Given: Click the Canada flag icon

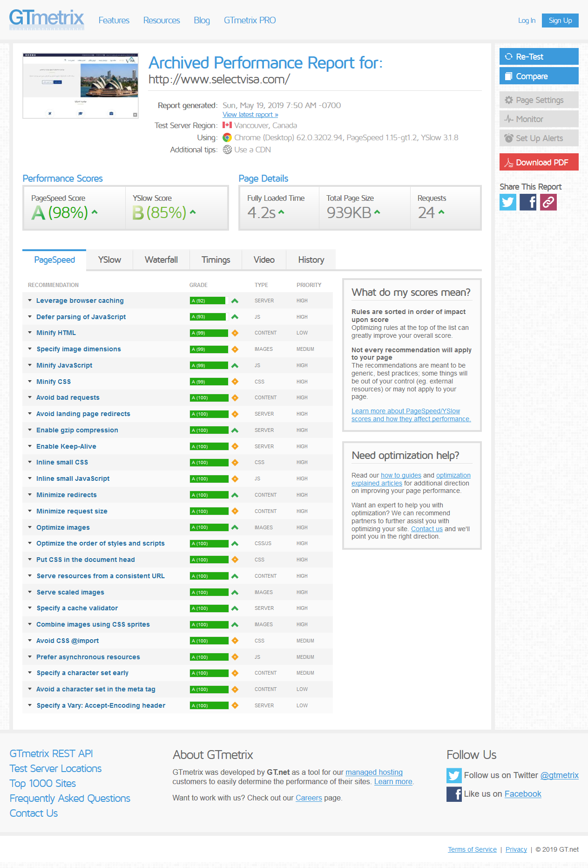Looking at the screenshot, I should point(227,125).
